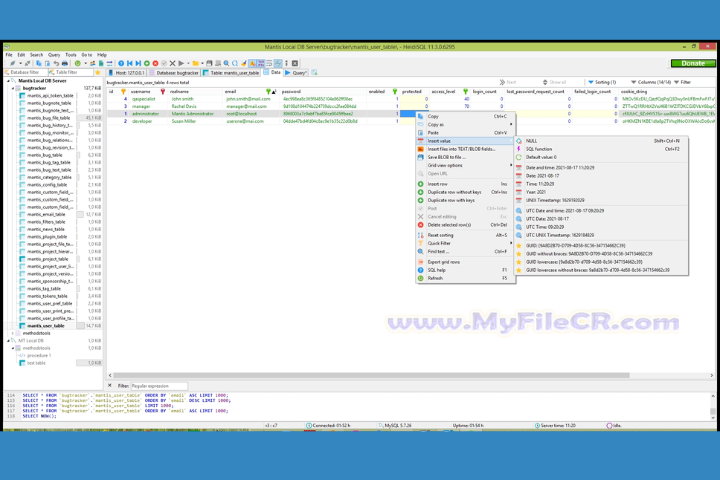Click the new query tab icon after Query

click(x=315, y=73)
